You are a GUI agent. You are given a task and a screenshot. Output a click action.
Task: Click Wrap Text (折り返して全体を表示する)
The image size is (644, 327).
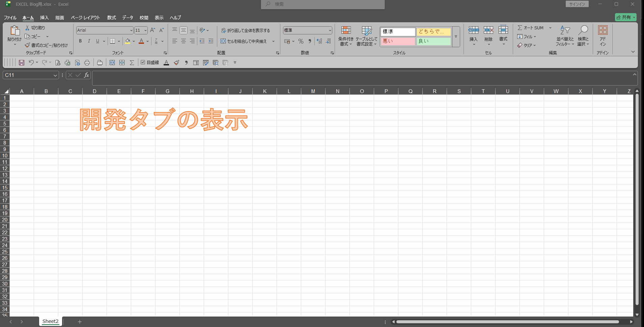[246, 30]
